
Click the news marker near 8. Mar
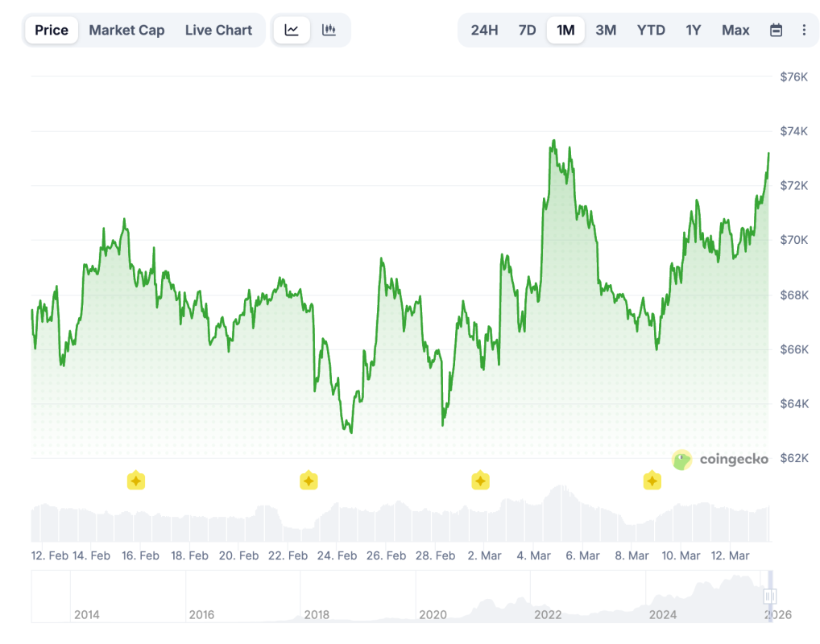(652, 481)
